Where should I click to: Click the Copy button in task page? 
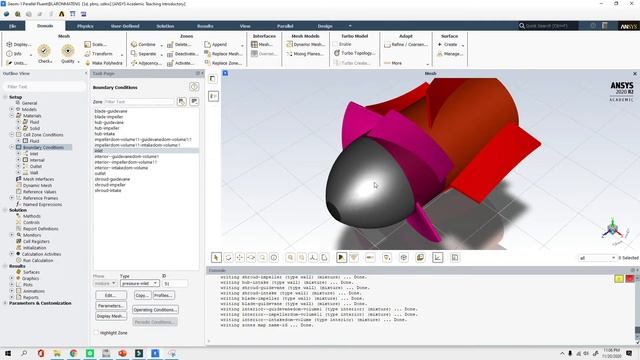pos(142,295)
